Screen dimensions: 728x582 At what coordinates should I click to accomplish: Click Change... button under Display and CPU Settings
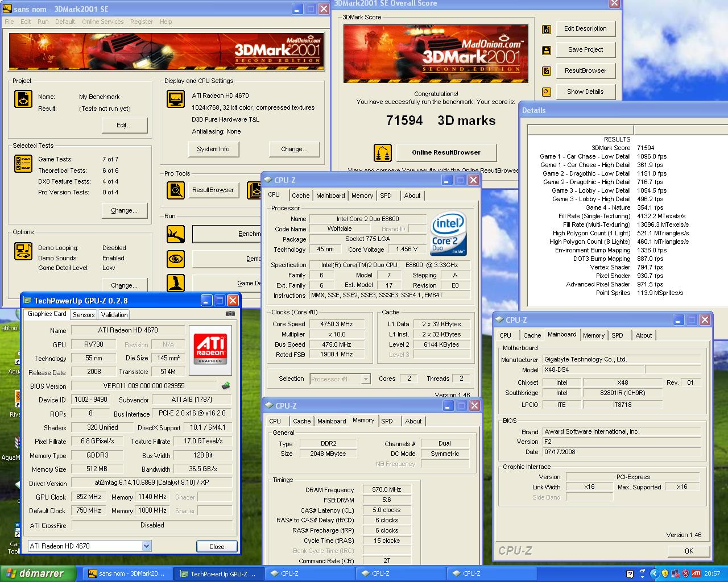click(x=294, y=149)
